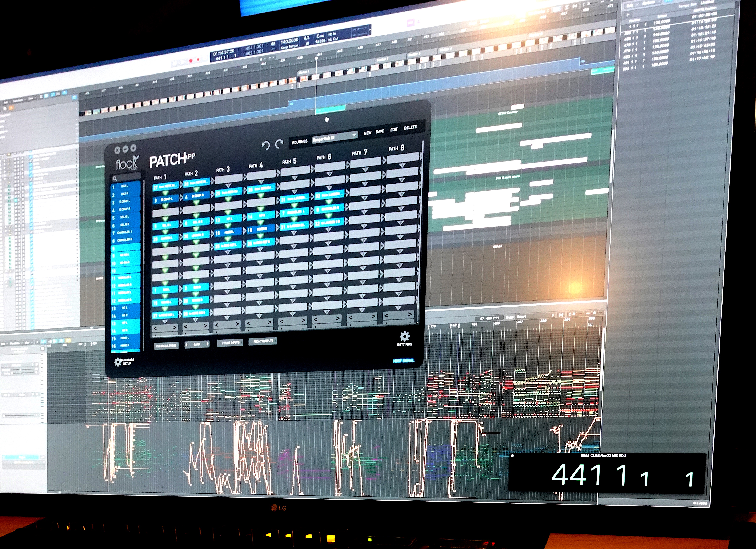The width and height of the screenshot is (756, 549).
Task: Toggle HOST SIGNAL indicator
Action: click(x=403, y=361)
